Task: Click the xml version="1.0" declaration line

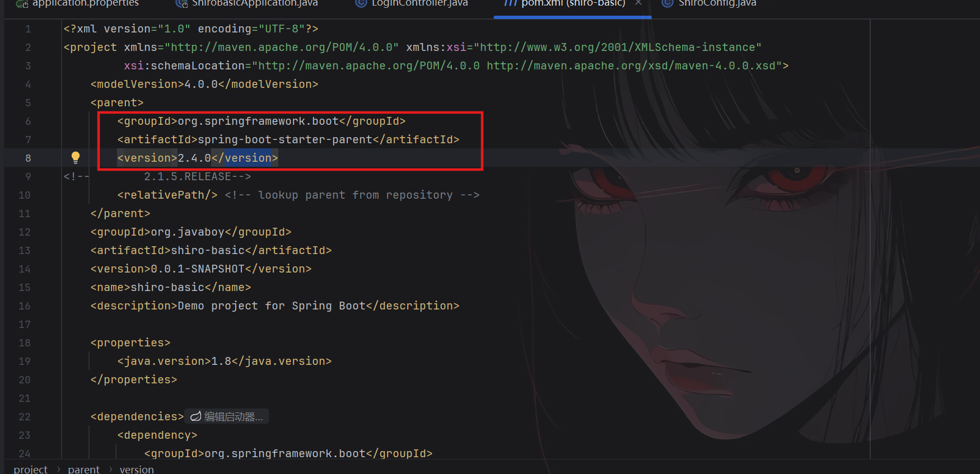Action: (191, 29)
